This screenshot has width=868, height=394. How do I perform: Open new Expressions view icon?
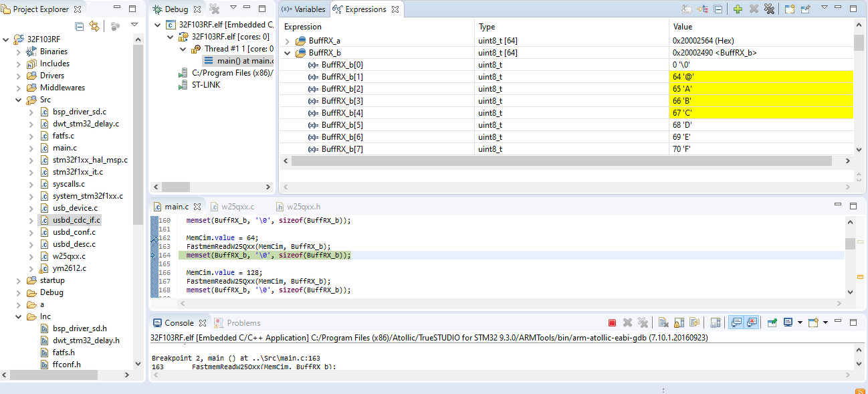[x=789, y=9]
